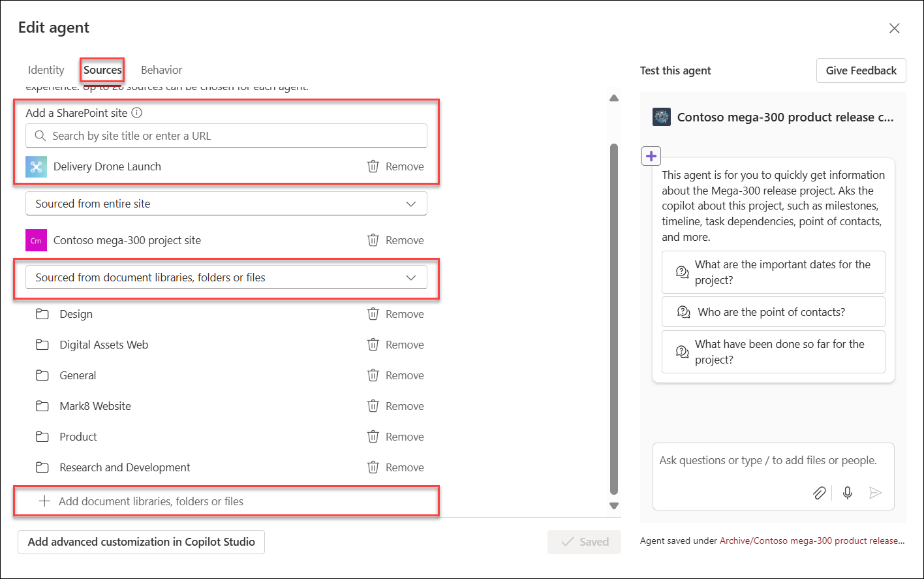Click the info icon next to Add a SharePoint site
Image resolution: width=924 pixels, height=579 pixels.
coord(137,112)
